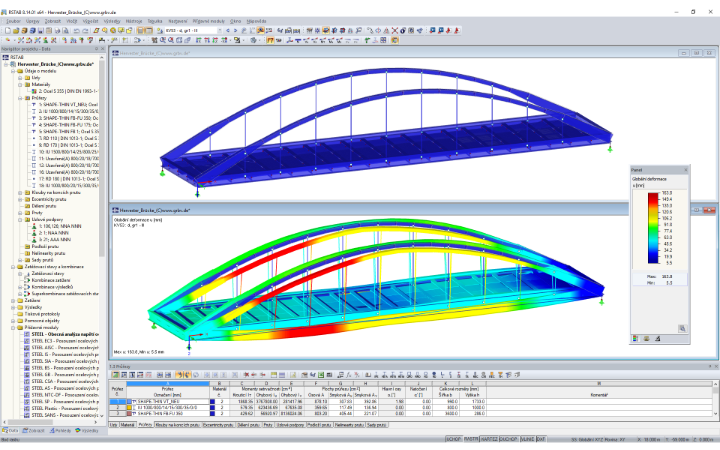
Task: Collapse the Uzlové podpory tree node
Action: [x=20, y=219]
